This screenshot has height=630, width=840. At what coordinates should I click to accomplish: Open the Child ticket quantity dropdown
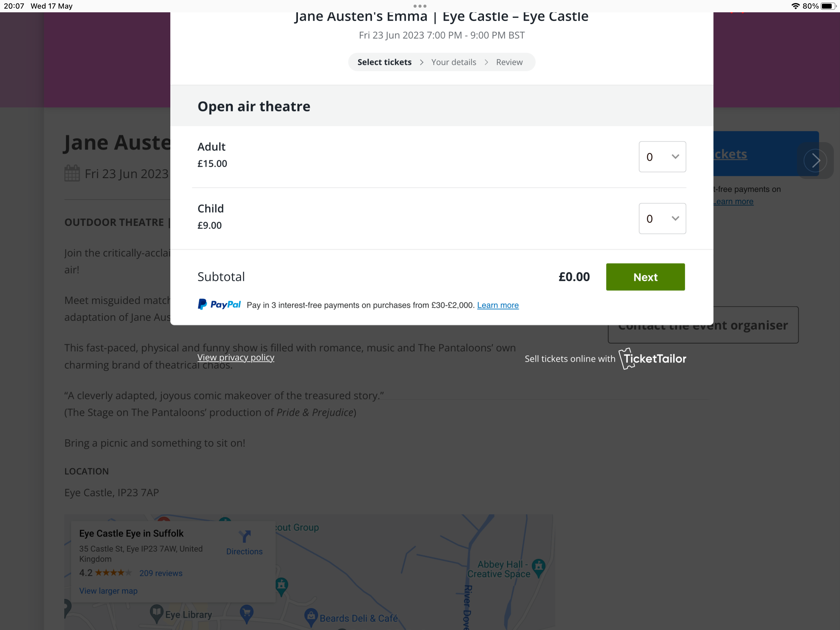pyautogui.click(x=662, y=218)
